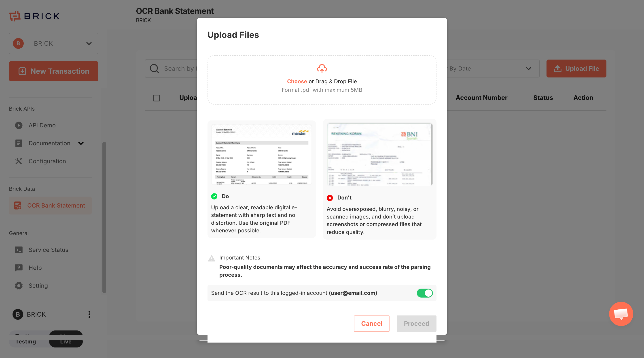
Task: Click the search magnifier icon
Action: click(x=154, y=69)
